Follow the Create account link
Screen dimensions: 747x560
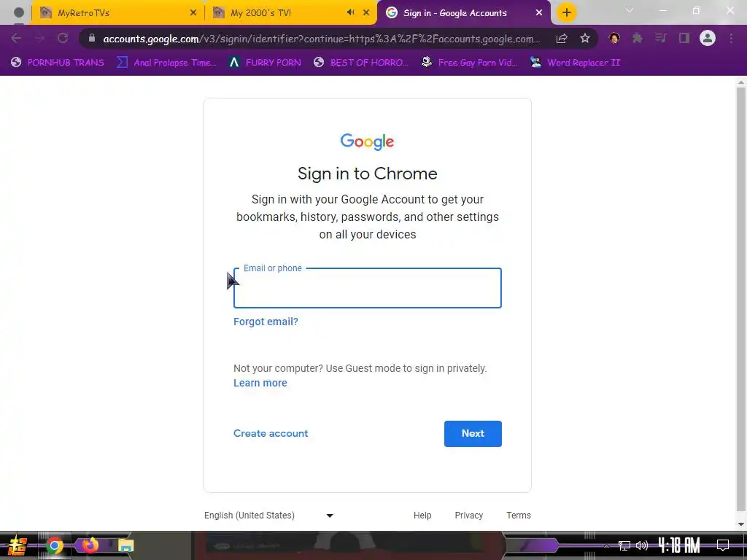tap(271, 433)
